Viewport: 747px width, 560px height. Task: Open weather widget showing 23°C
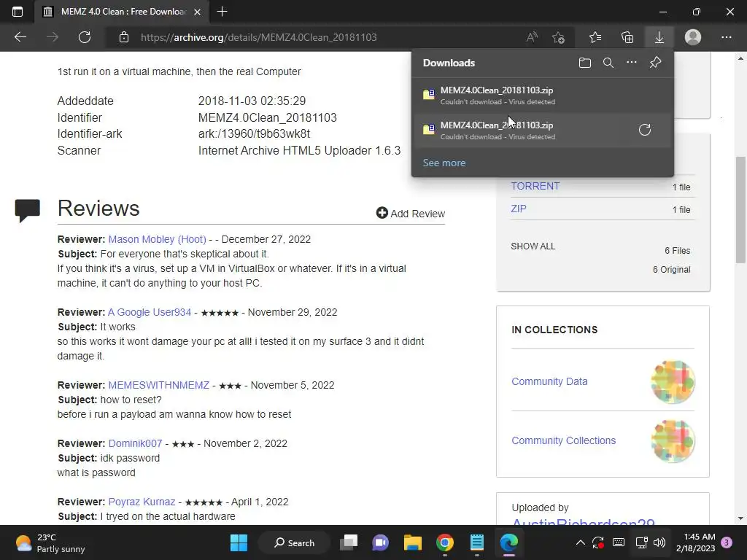coord(50,542)
